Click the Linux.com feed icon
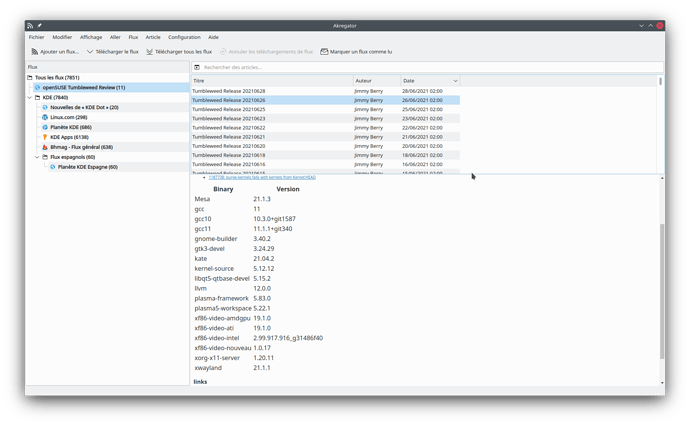This screenshot has width=690, height=424. pyautogui.click(x=45, y=117)
